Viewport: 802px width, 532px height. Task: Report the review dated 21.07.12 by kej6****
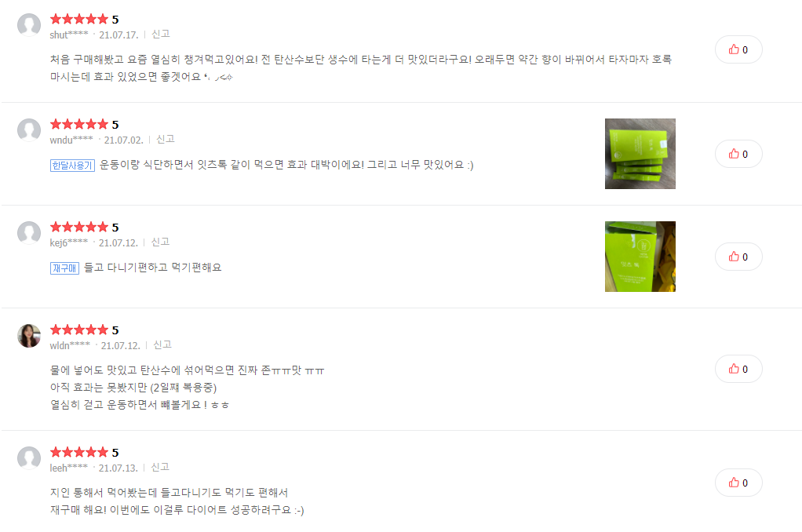click(x=161, y=242)
